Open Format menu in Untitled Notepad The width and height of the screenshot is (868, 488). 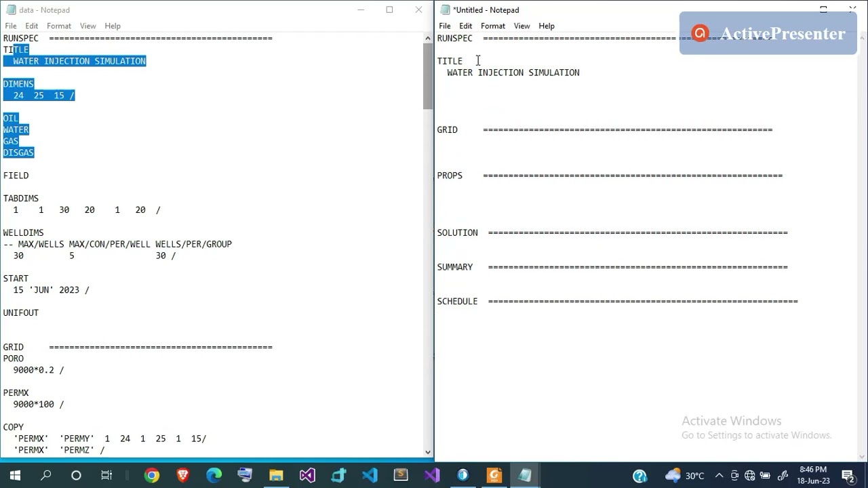click(493, 26)
